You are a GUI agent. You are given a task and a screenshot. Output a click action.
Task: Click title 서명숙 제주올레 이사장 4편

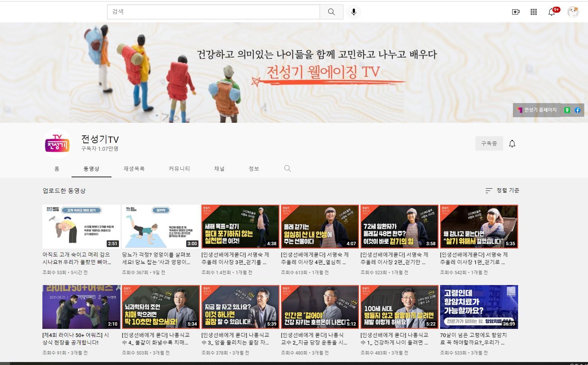point(315,258)
